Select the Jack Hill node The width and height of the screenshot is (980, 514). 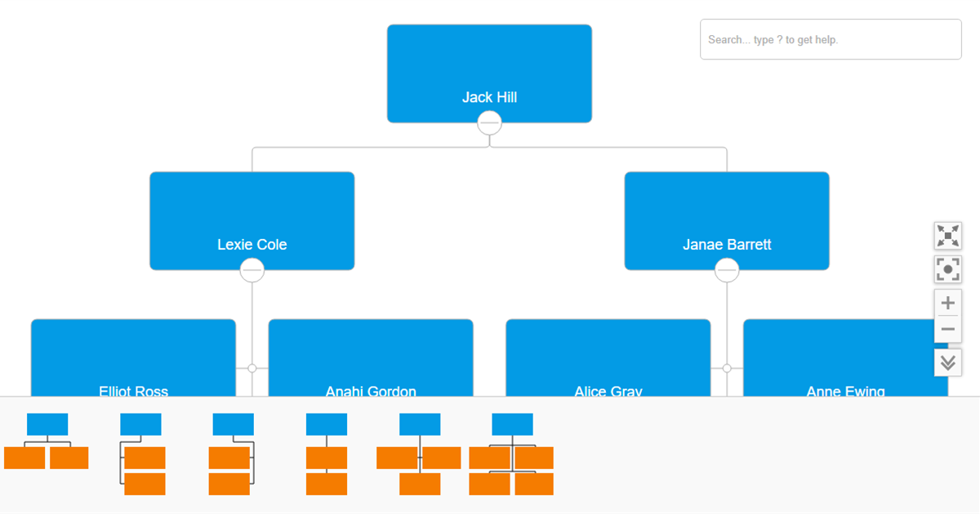click(489, 73)
